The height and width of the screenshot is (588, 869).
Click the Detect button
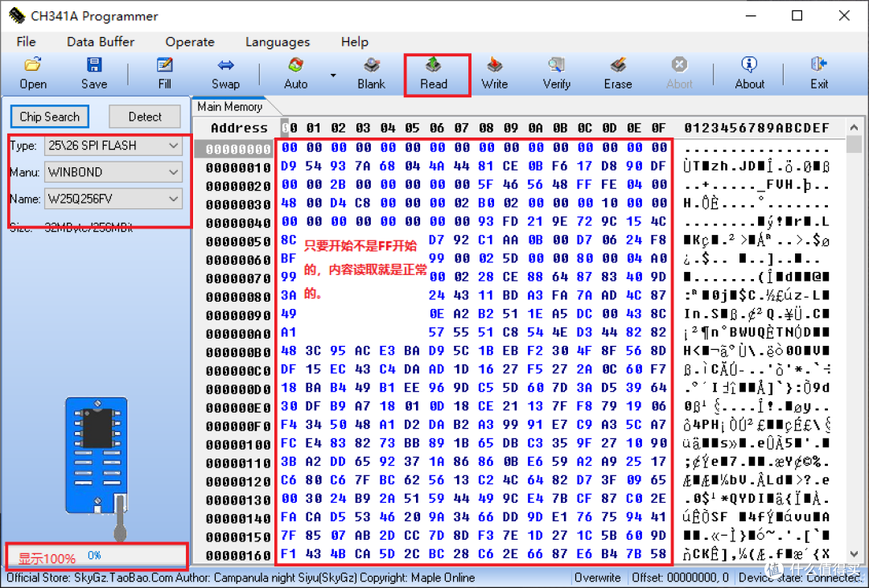click(x=145, y=117)
